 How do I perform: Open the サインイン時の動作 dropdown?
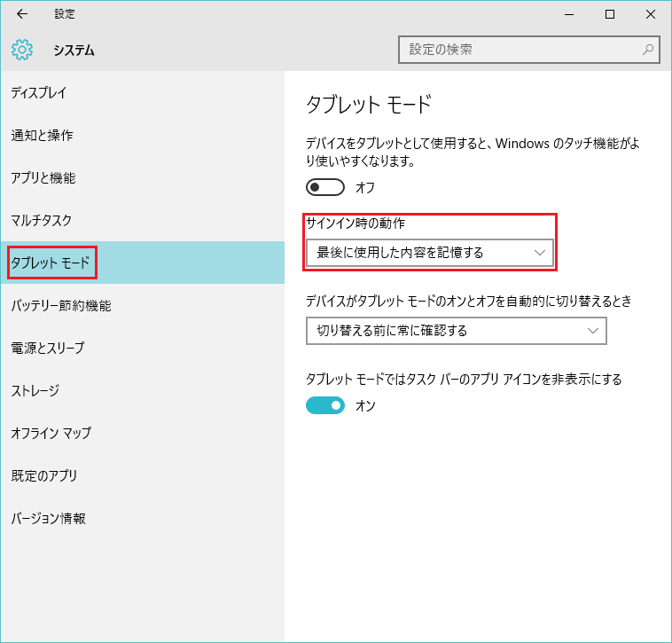(429, 253)
